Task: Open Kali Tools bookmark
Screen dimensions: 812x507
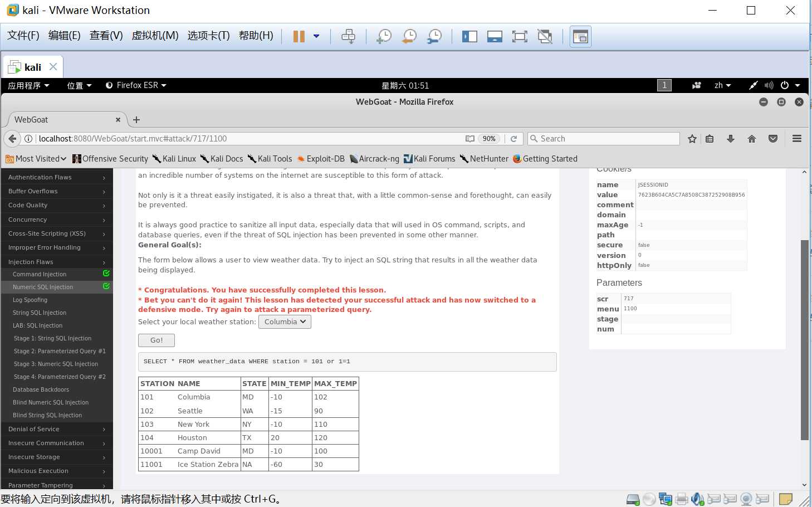Action: tap(270, 159)
